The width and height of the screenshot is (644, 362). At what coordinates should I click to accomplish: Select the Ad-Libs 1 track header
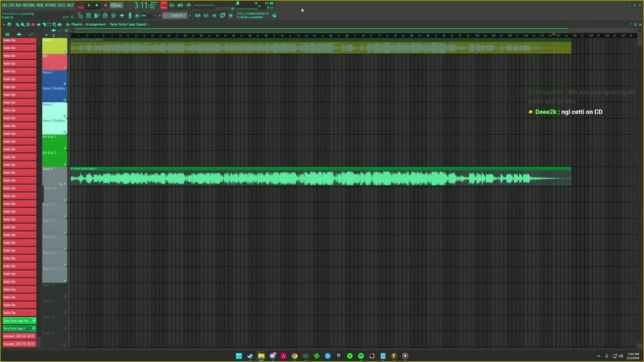pyautogui.click(x=54, y=142)
